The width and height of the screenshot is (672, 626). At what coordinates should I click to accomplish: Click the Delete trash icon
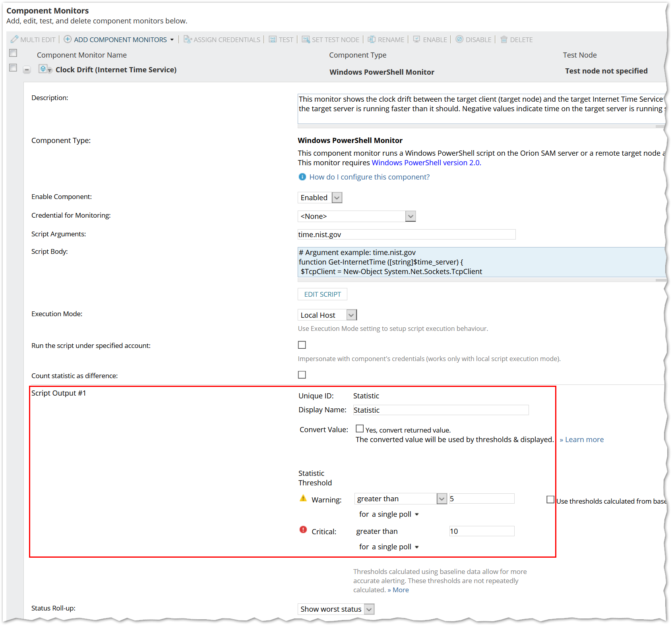[x=504, y=39]
